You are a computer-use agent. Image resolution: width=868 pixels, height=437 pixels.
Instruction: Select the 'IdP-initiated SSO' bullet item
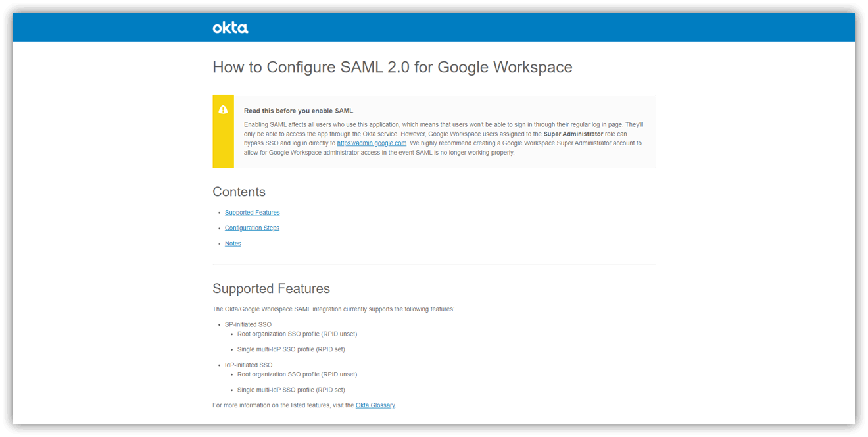pyautogui.click(x=249, y=365)
